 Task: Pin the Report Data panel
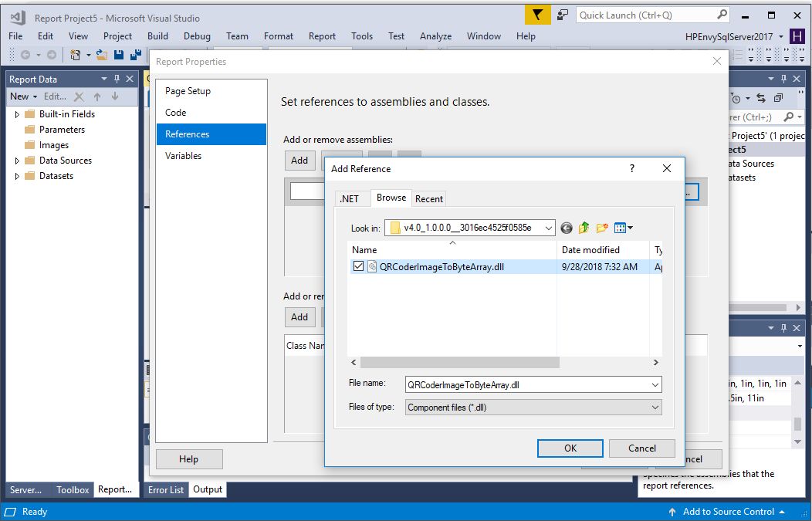117,79
